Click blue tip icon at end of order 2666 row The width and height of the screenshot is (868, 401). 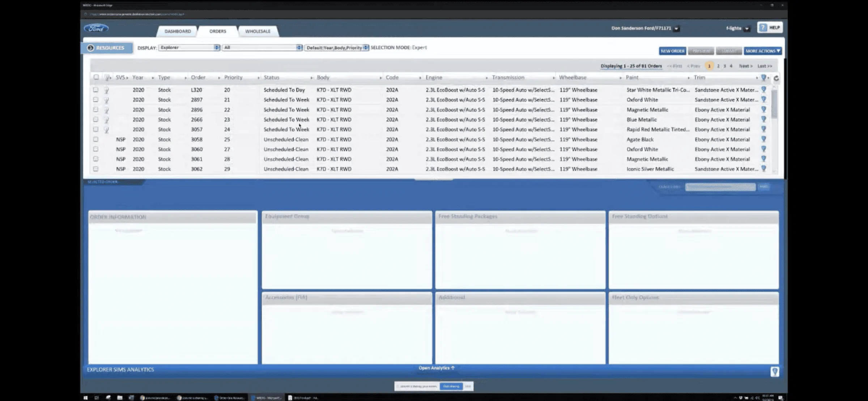(763, 119)
